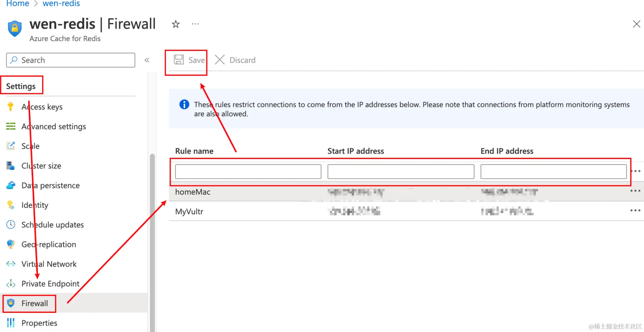Click the Settings section heading
This screenshot has width=644, height=332.
21,86
